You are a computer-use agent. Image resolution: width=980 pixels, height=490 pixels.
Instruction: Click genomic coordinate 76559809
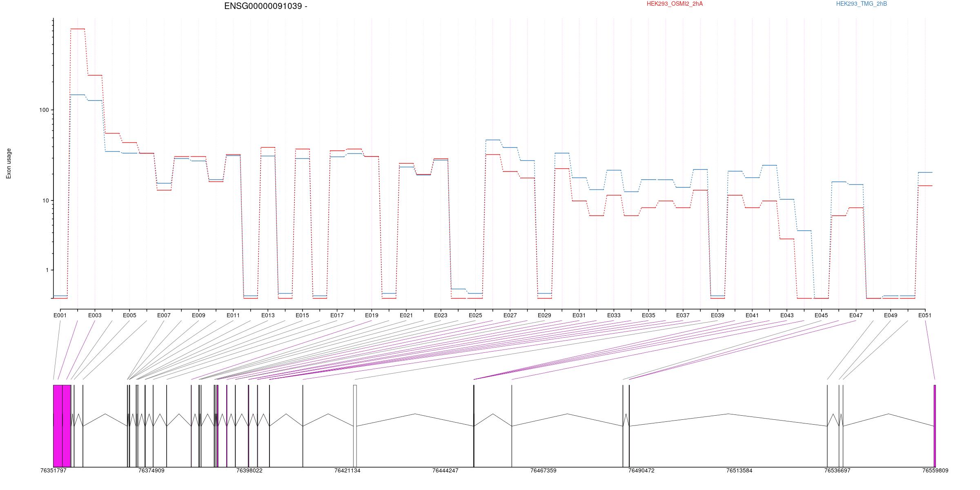935,470
